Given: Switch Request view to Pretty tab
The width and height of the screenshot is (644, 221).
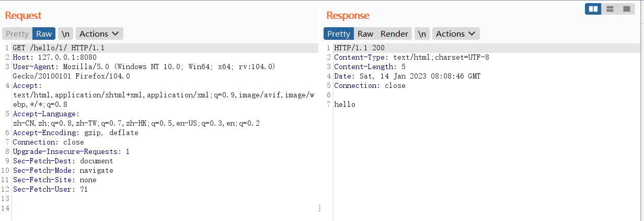Looking at the screenshot, I should [17, 34].
